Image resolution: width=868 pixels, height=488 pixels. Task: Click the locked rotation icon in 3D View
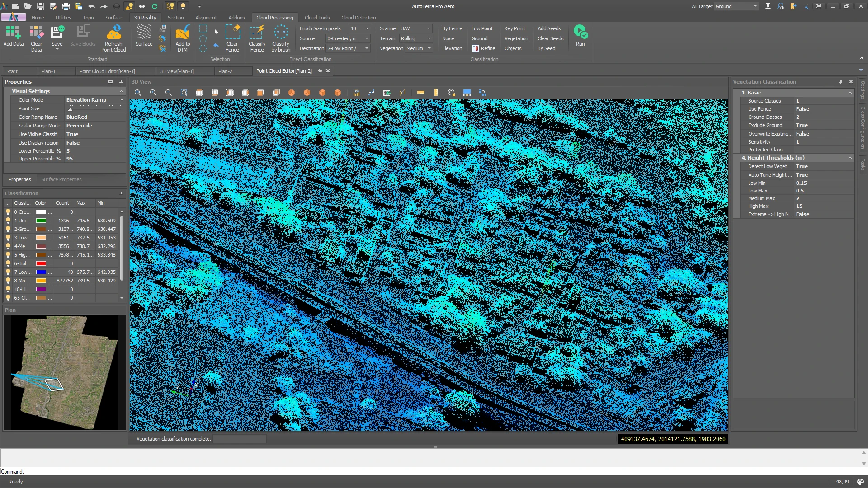451,93
